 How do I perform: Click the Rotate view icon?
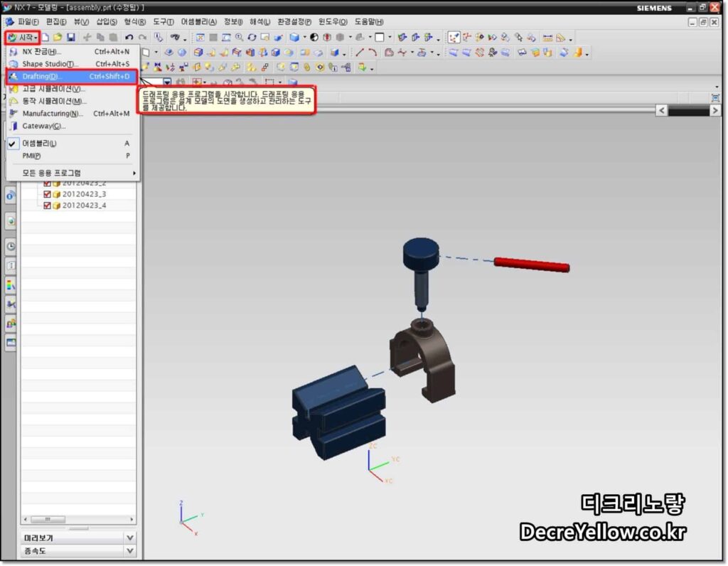tap(252, 37)
